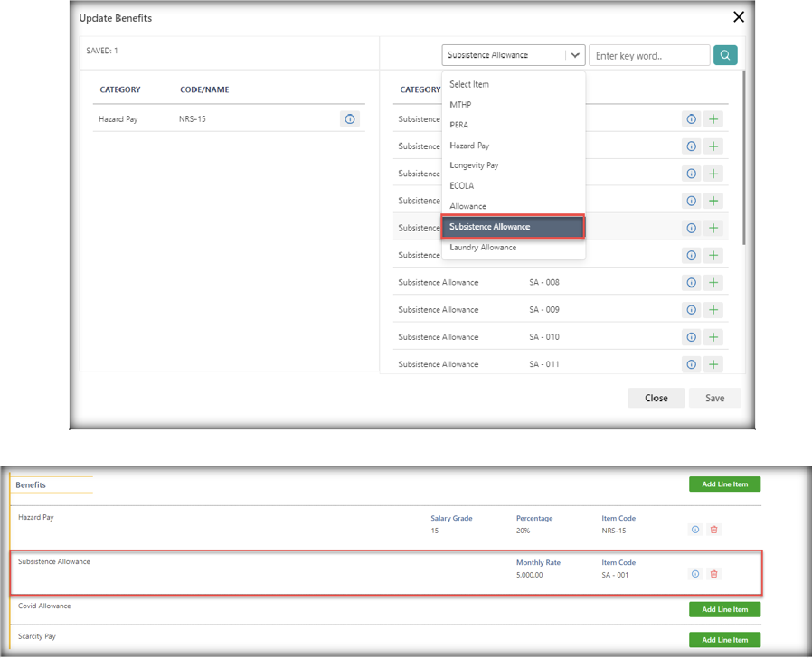The image size is (812, 658).
Task: Click the Close button in dialog
Action: pos(656,398)
